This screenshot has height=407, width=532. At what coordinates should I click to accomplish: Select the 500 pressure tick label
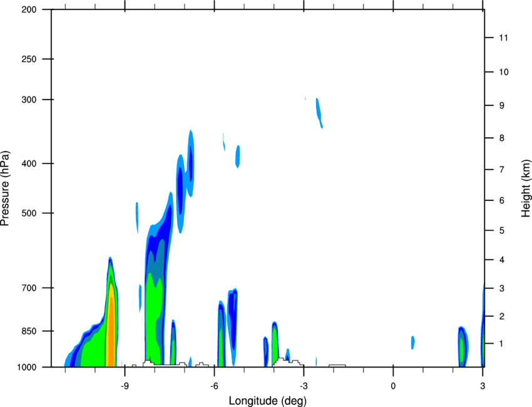click(x=29, y=213)
